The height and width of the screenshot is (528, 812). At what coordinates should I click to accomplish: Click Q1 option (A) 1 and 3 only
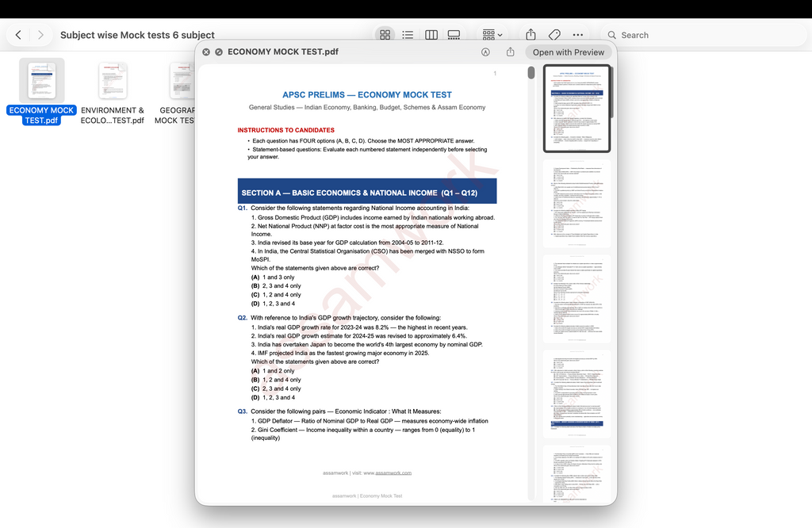click(273, 277)
